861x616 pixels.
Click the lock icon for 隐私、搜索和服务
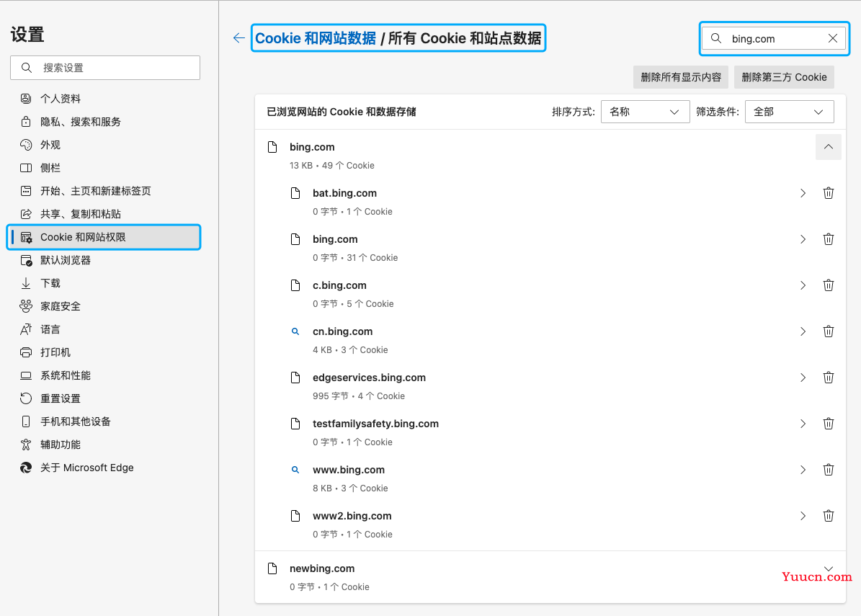26,121
